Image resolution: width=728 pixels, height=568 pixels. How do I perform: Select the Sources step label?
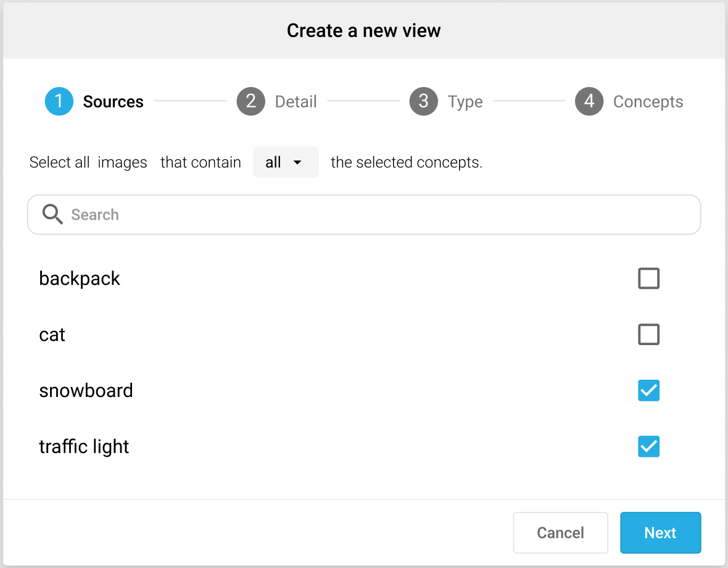click(x=113, y=102)
